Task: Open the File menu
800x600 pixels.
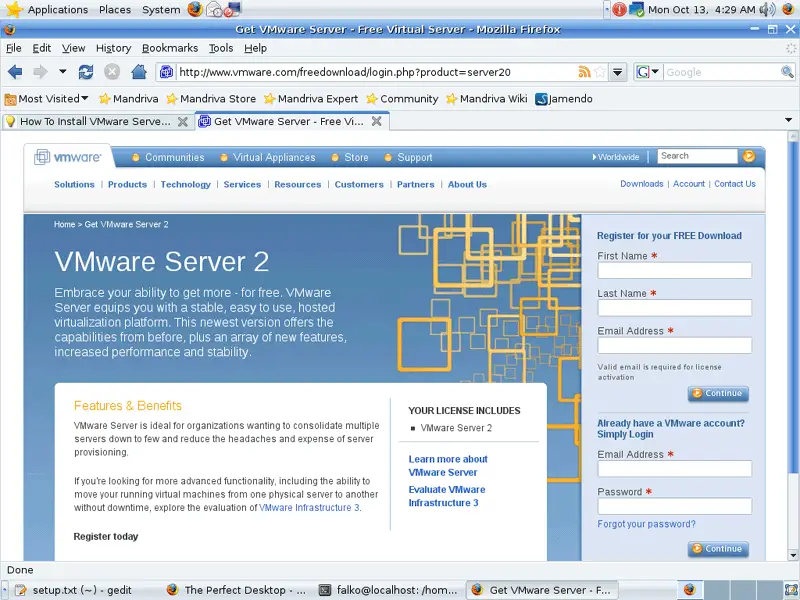Action: 13,48
